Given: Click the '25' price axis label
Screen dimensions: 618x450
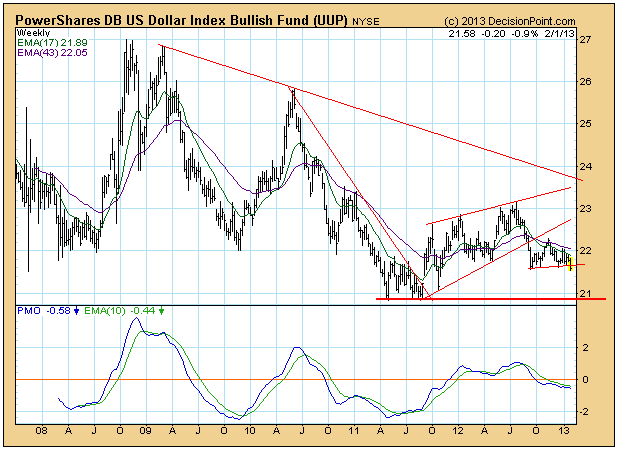Looking at the screenshot, I should 585,124.
